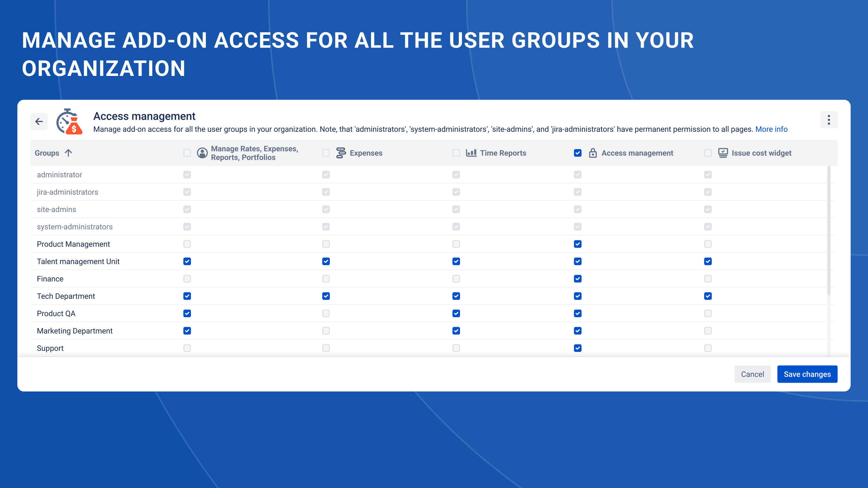This screenshot has width=868, height=488.
Task: Navigate back with the left arrow icon
Action: (39, 121)
